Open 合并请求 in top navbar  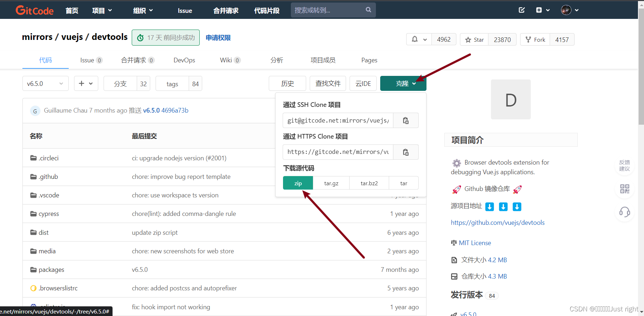pos(226,10)
